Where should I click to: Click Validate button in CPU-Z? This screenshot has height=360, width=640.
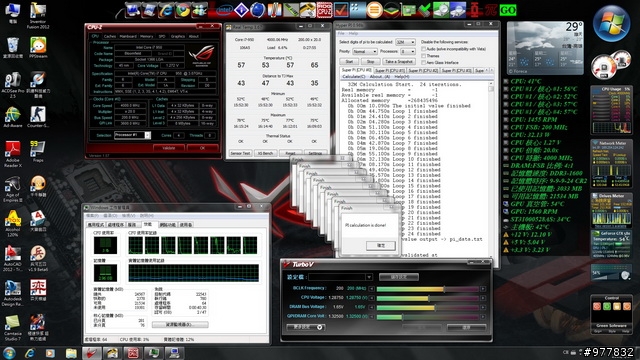click(169, 148)
